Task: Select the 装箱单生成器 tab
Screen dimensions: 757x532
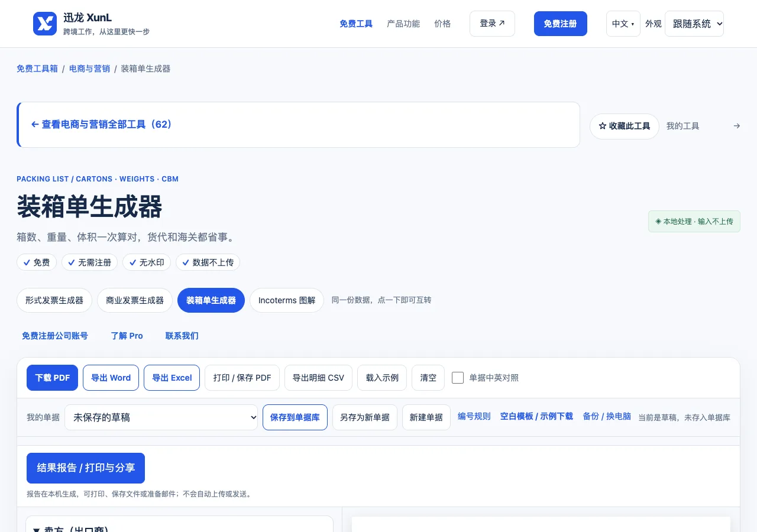Action: (x=211, y=300)
